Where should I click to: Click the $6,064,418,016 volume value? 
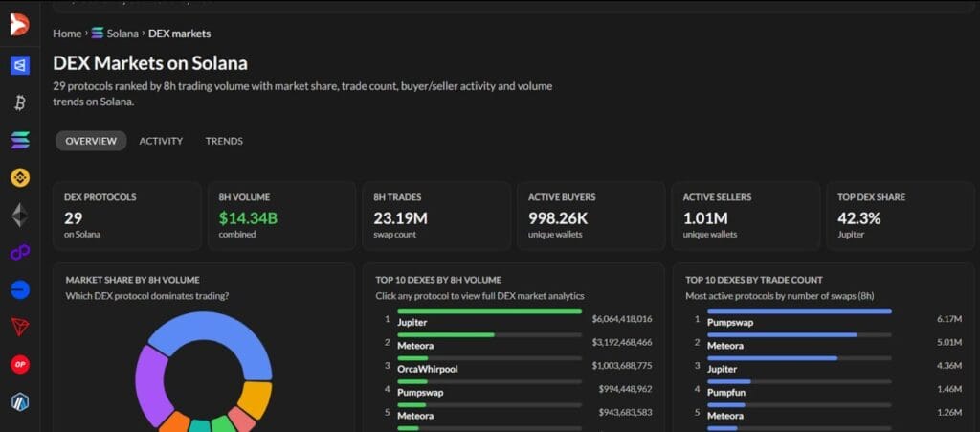622,319
